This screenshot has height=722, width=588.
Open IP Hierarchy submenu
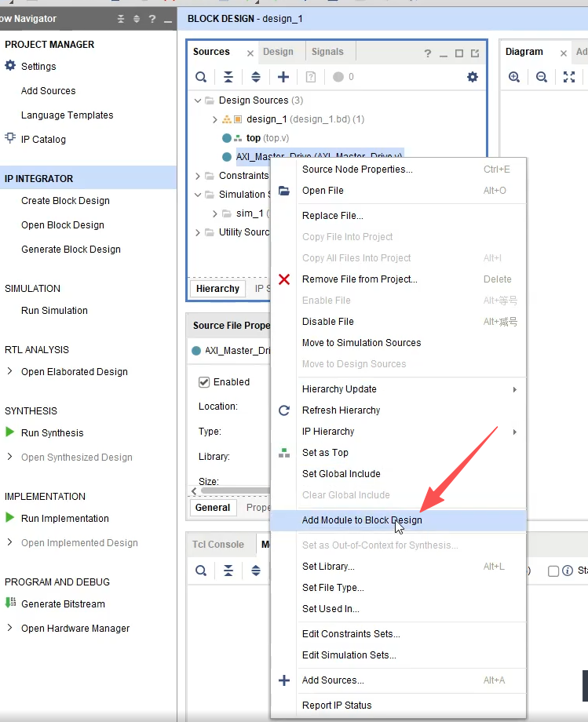(x=398, y=432)
